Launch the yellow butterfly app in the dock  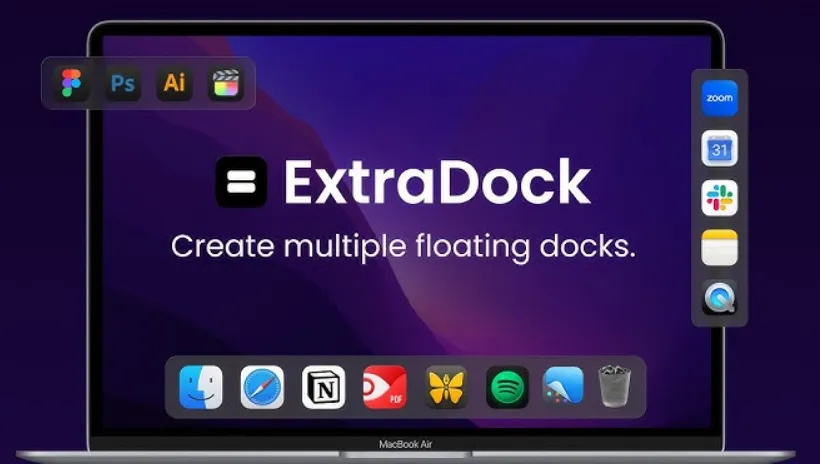(446, 387)
